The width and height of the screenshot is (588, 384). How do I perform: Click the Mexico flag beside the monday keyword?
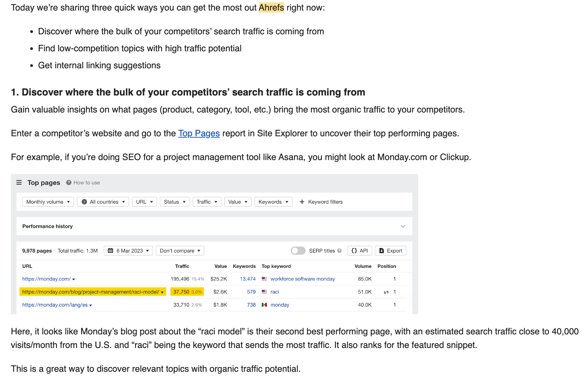click(x=264, y=305)
